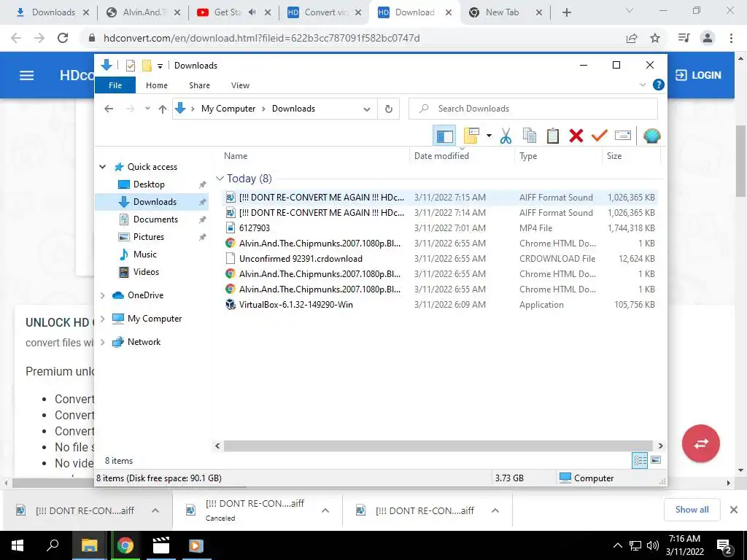This screenshot has width=747, height=560.
Task: Expand the Network tree node
Action: [x=102, y=342]
